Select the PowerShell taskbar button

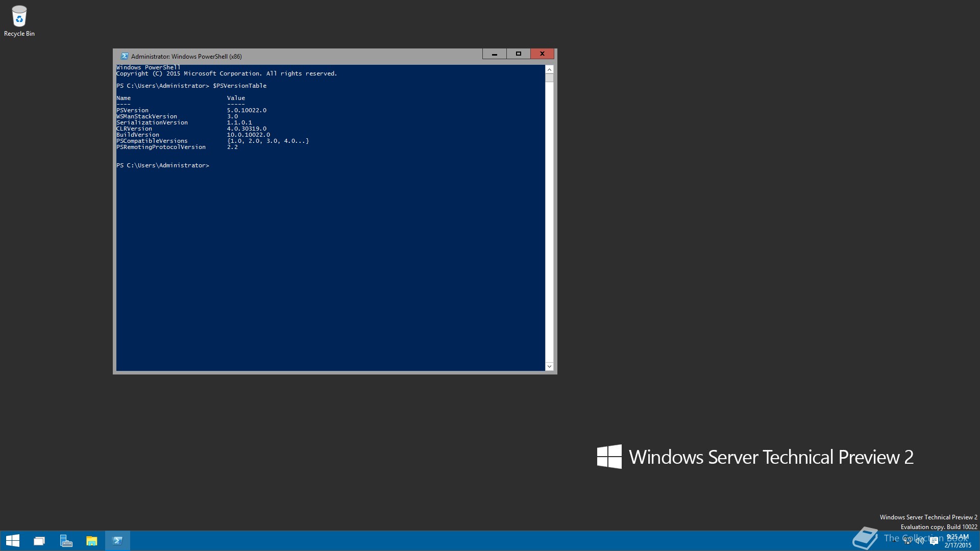[x=118, y=541]
